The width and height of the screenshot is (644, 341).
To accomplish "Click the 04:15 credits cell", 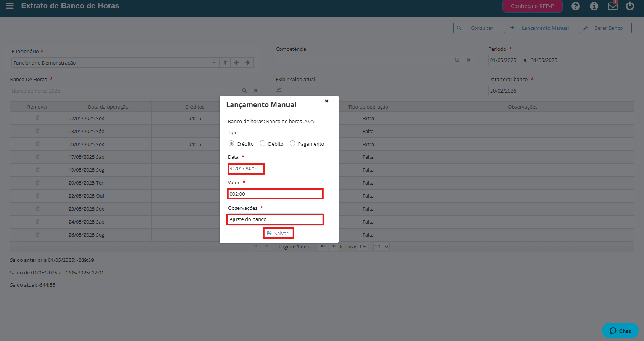I will [195, 144].
